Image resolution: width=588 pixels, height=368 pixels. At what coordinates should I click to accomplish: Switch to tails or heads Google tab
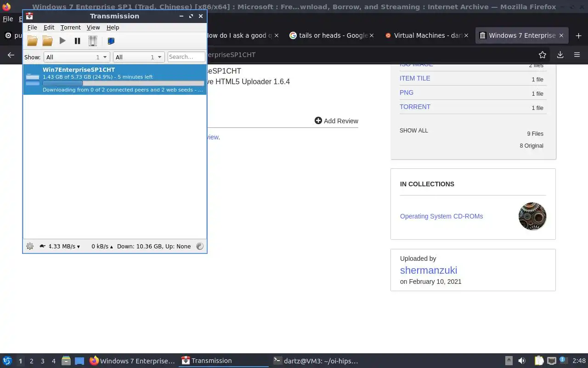[x=331, y=35]
